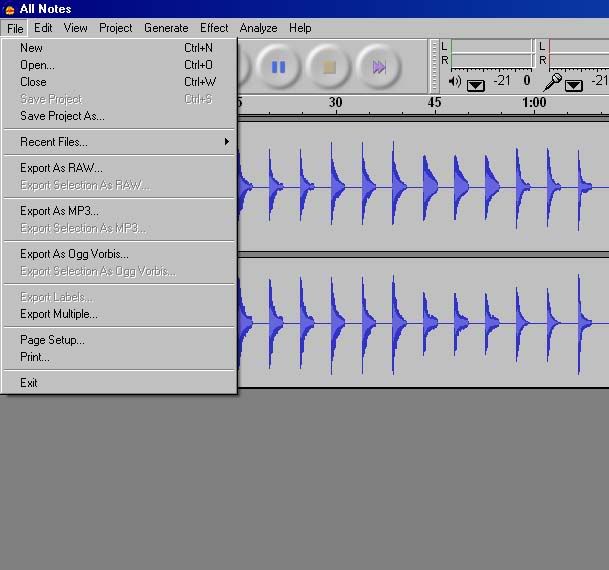Click the Skip to End button
This screenshot has height=570, width=609.
click(379, 67)
